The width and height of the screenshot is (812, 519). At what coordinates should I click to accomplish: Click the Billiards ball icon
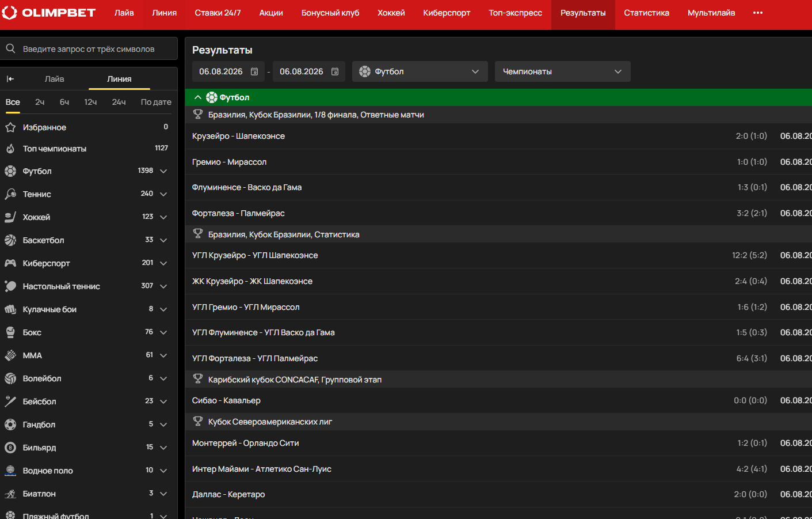[x=10, y=448]
